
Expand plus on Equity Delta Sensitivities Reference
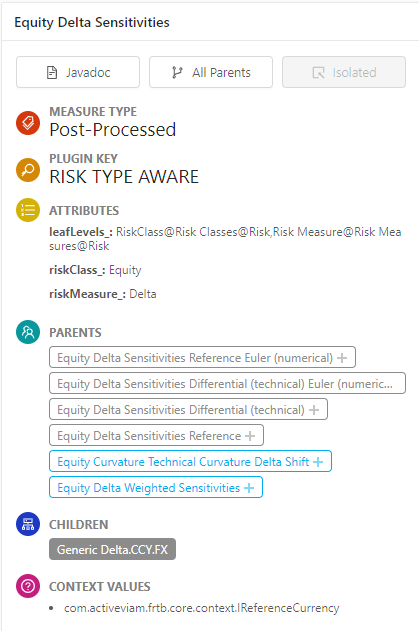tap(250, 436)
